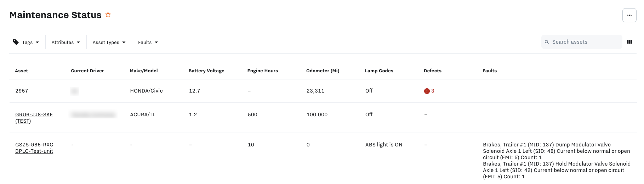Click the Tags label icon
644x184 pixels.
point(16,42)
